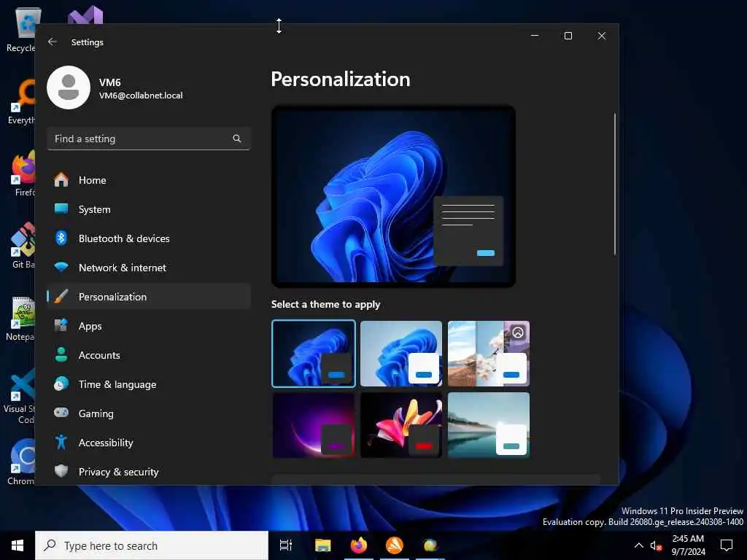Apply the colorful Captured Motion theme
The width and height of the screenshot is (747, 560).
tap(401, 425)
